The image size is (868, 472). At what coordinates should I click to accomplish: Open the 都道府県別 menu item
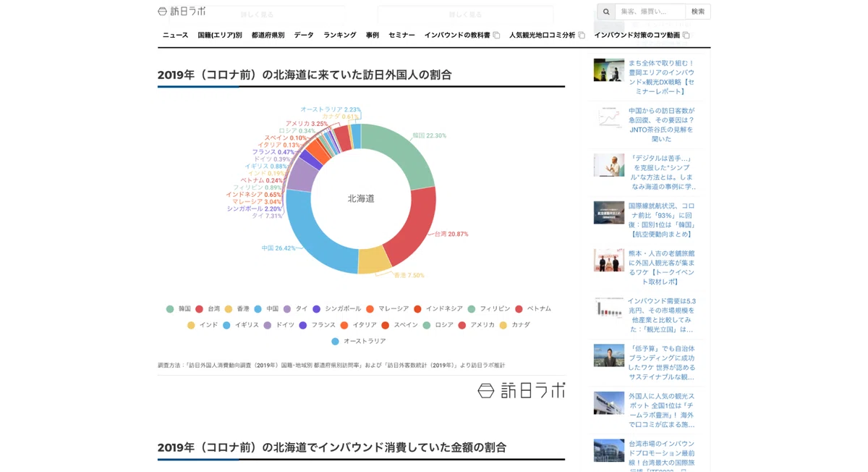[x=268, y=35]
